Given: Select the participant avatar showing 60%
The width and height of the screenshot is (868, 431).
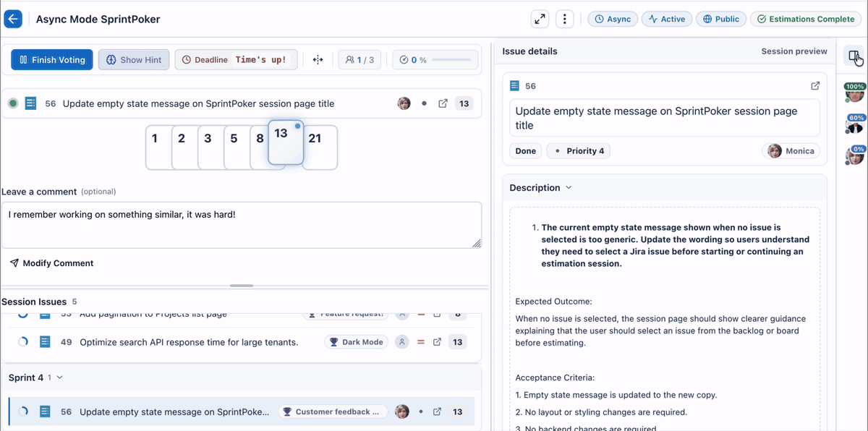Looking at the screenshot, I should tap(855, 124).
